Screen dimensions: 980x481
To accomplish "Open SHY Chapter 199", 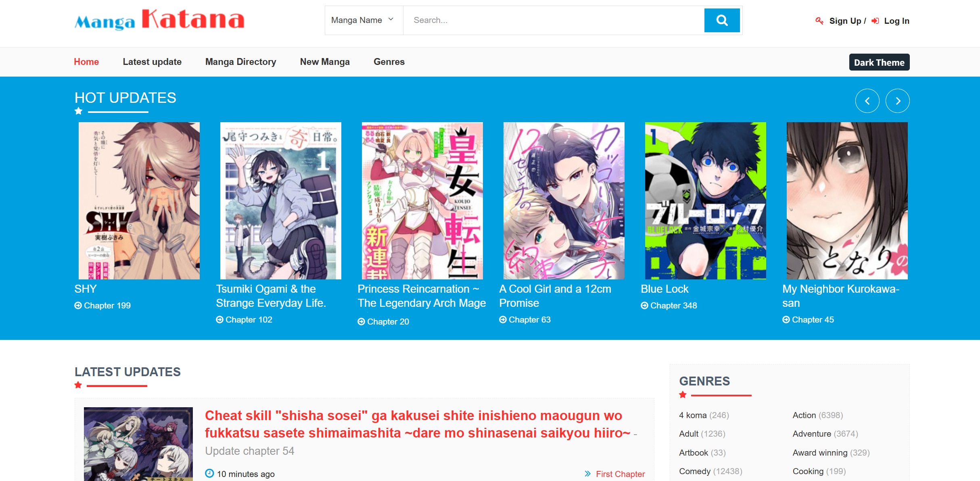I will coord(107,306).
